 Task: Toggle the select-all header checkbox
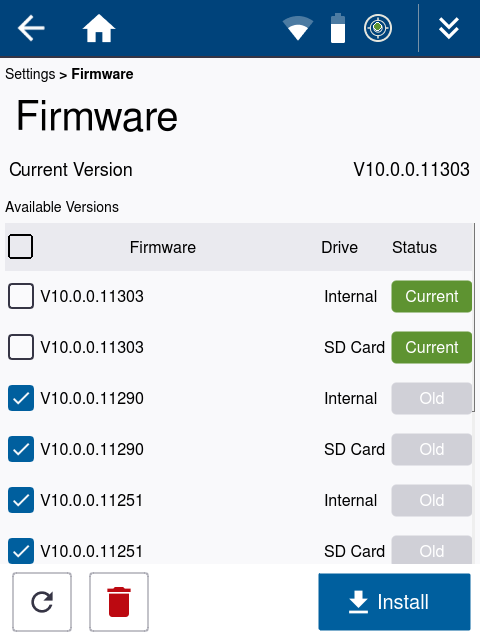pos(20,247)
